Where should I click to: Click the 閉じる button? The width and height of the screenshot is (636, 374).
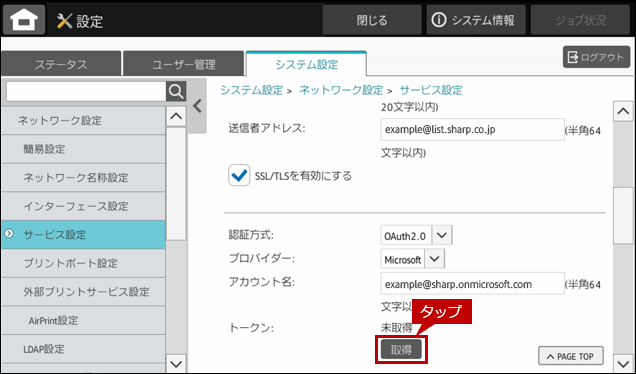(372, 20)
